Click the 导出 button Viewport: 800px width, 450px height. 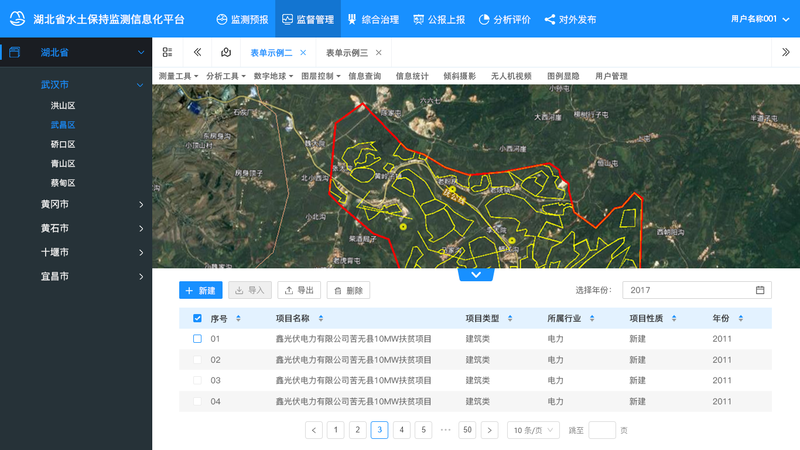point(299,290)
